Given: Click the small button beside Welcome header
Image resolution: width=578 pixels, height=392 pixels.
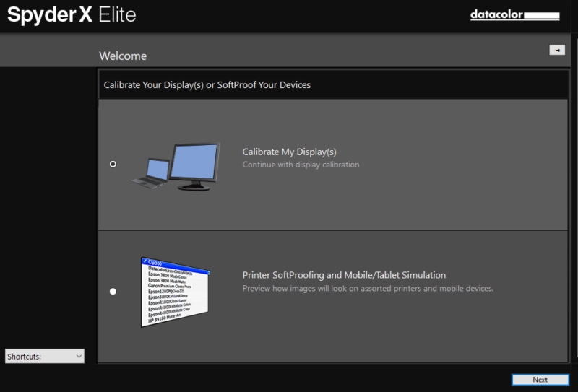Looking at the screenshot, I should [557, 50].
